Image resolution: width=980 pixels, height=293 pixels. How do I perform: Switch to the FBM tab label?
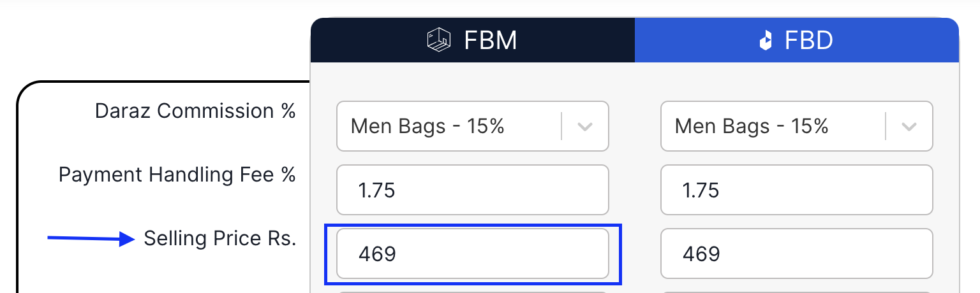click(x=490, y=40)
